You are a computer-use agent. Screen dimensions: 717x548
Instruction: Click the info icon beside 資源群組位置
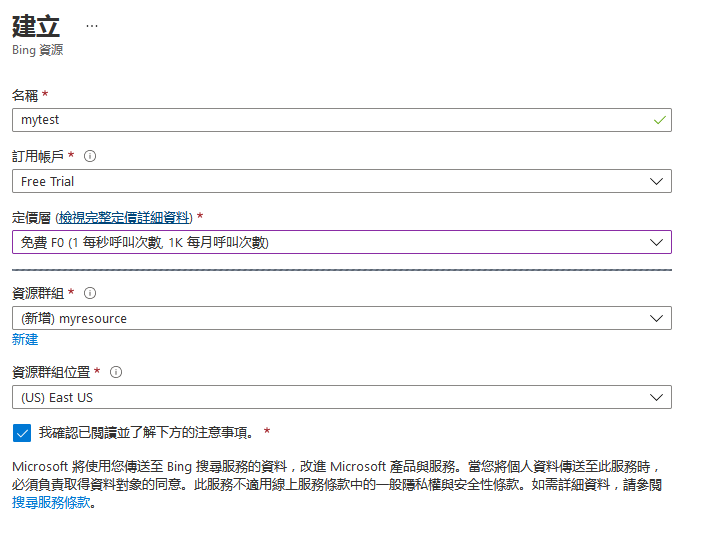(x=116, y=372)
